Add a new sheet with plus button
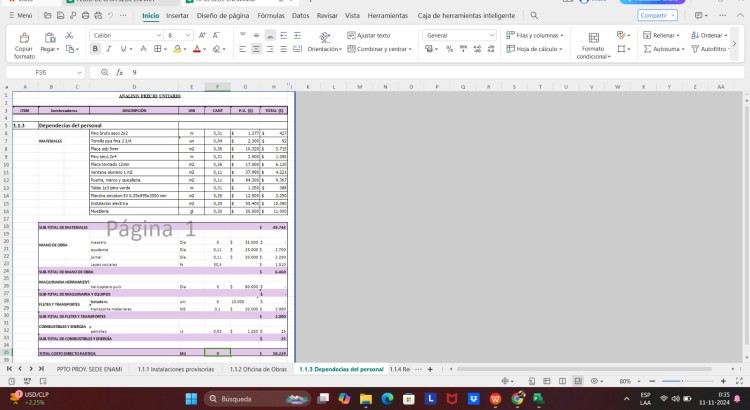The width and height of the screenshot is (750, 410). click(x=430, y=369)
